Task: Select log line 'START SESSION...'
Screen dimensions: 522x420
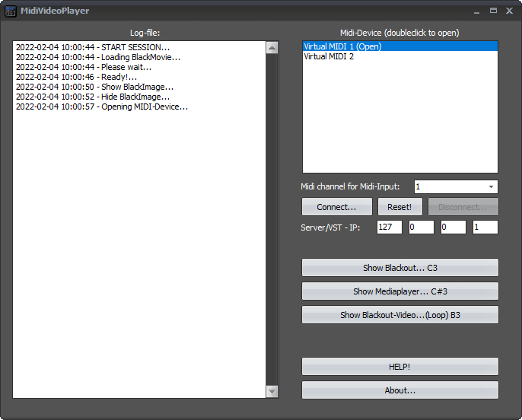Action: (93, 47)
